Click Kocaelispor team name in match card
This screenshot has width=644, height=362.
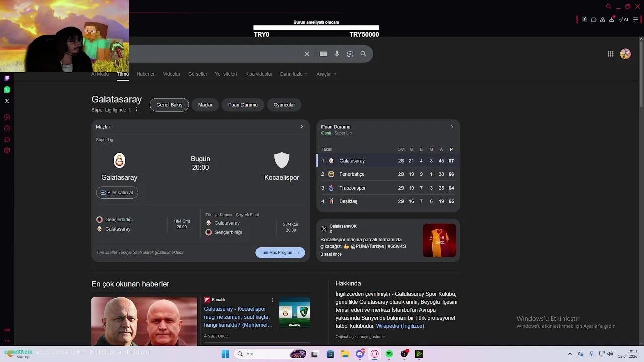[x=282, y=177]
